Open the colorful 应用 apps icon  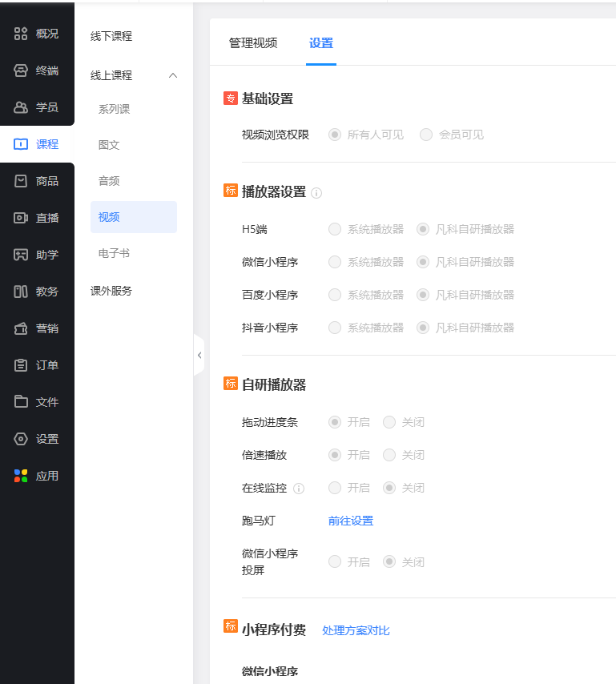point(21,476)
